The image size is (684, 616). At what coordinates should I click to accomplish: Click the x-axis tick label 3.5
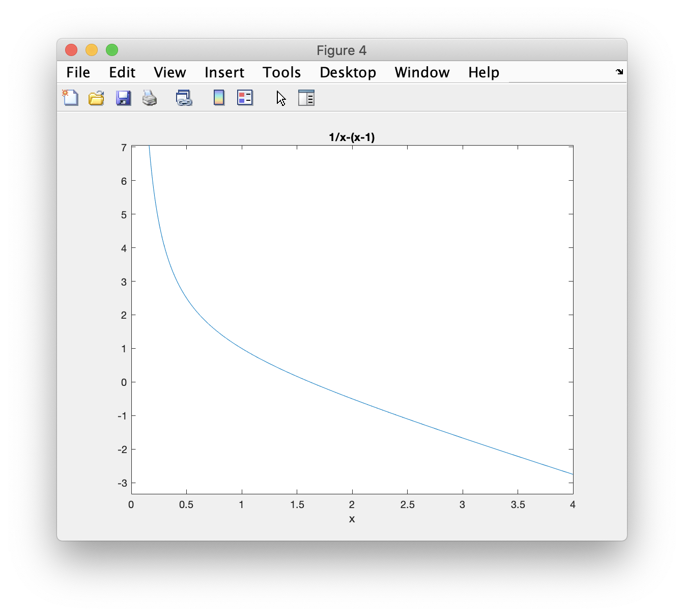(518, 505)
